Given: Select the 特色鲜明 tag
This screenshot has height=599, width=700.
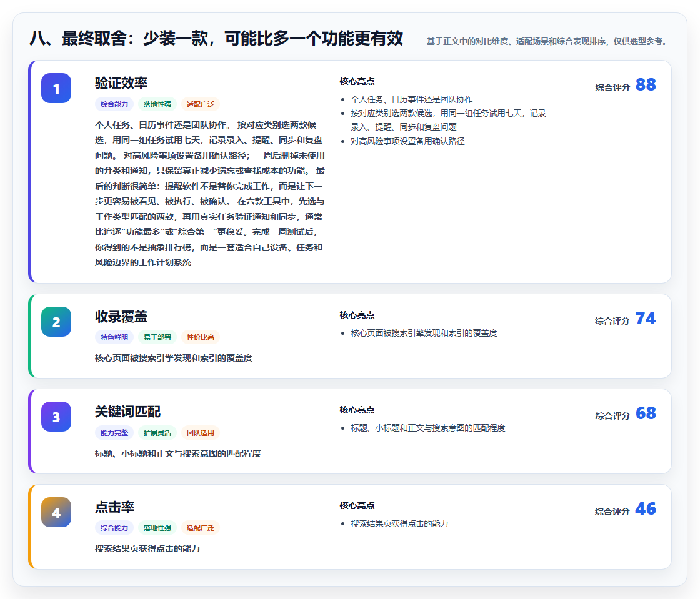Looking at the screenshot, I should pyautogui.click(x=114, y=337).
